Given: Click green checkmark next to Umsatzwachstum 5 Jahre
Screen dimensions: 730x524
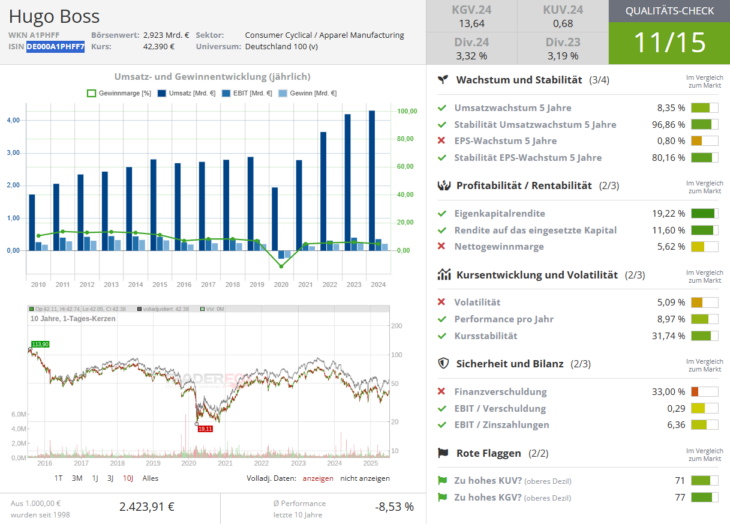Looking at the screenshot, I should click(x=442, y=108).
